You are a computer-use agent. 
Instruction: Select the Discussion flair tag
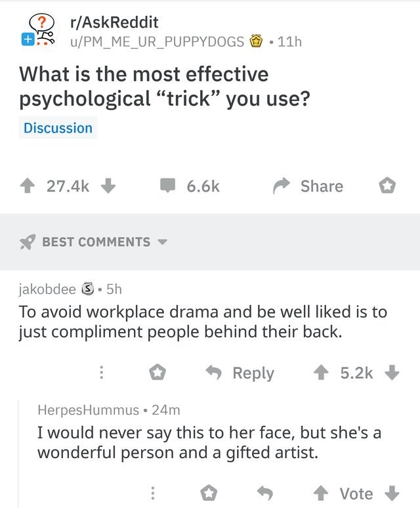tap(58, 128)
